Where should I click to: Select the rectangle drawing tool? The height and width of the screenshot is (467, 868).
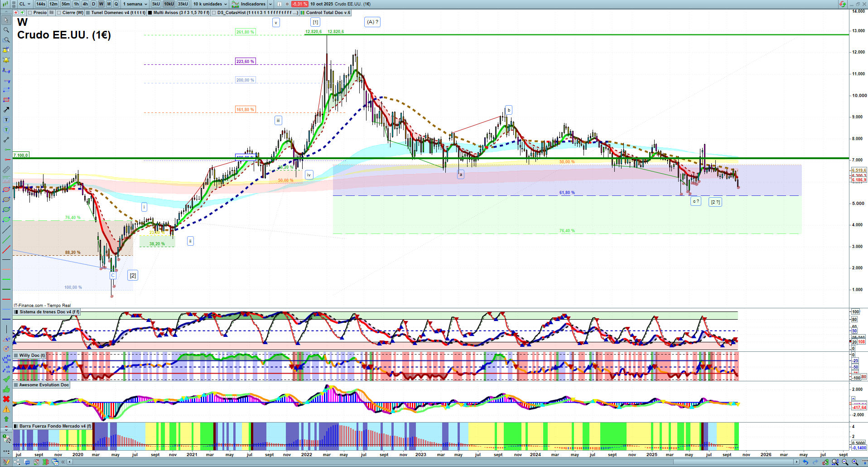(x=6, y=100)
